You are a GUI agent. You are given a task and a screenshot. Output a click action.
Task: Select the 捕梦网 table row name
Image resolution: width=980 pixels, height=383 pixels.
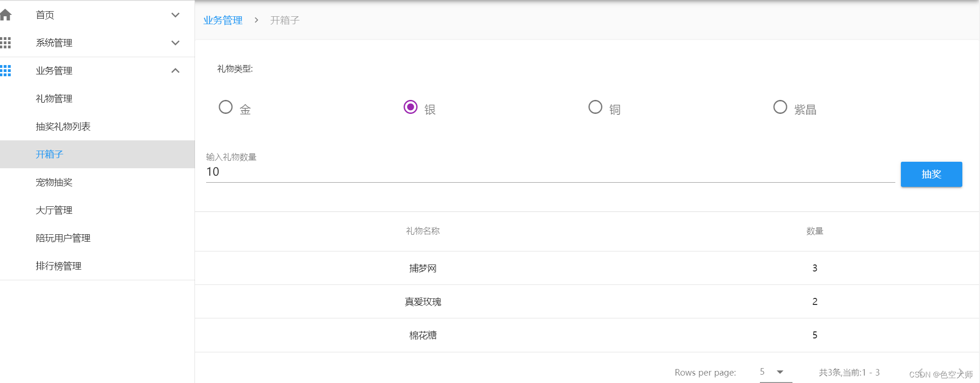[x=423, y=268]
